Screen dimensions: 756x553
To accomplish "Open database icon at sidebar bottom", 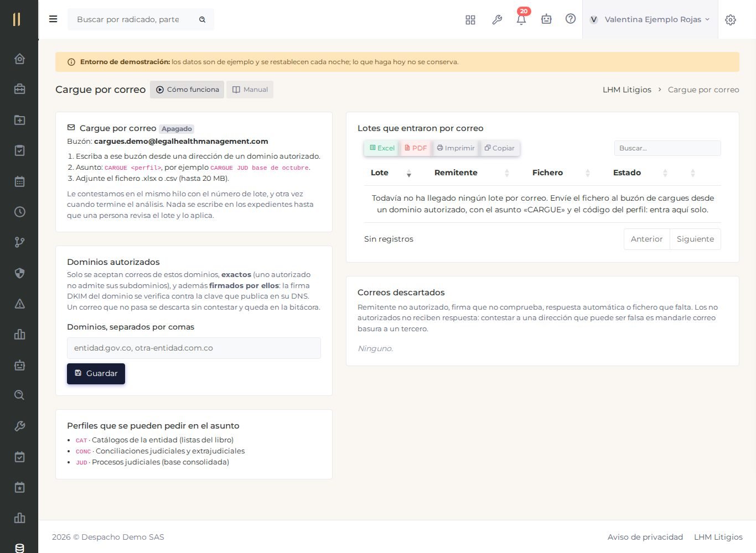I will click(x=19, y=548).
